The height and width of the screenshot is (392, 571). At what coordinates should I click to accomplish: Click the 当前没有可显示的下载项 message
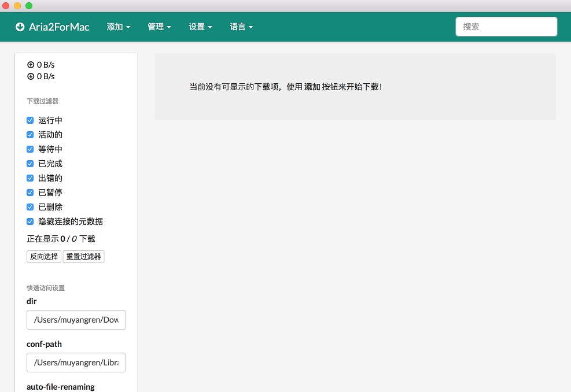click(x=286, y=87)
